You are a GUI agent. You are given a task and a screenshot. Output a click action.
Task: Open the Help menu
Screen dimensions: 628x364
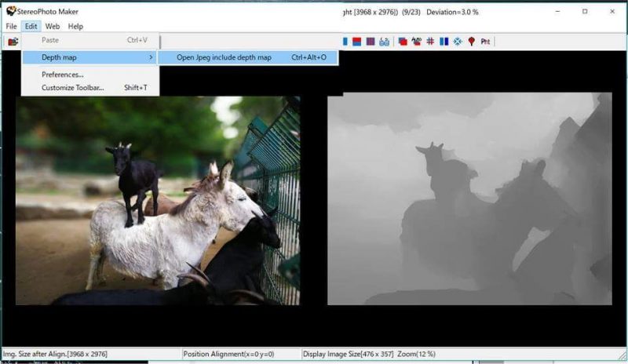[x=75, y=26]
